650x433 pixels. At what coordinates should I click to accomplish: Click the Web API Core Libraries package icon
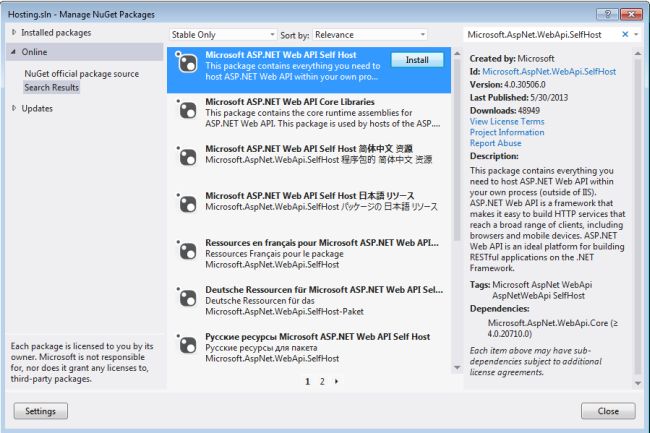(187, 110)
